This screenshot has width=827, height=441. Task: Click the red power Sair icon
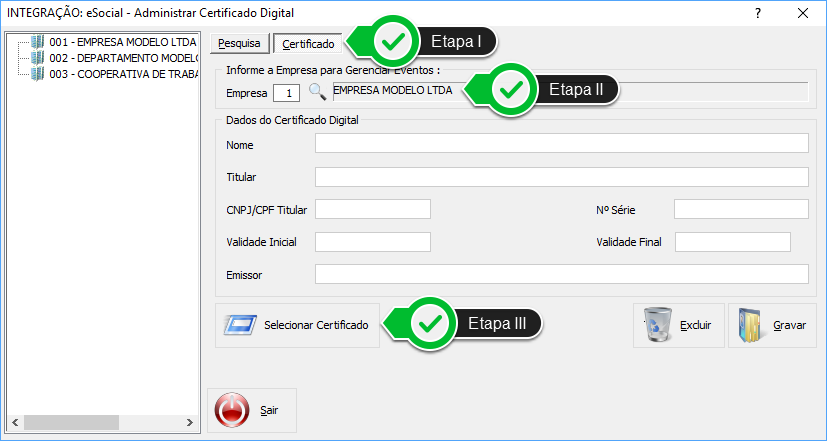[232, 410]
